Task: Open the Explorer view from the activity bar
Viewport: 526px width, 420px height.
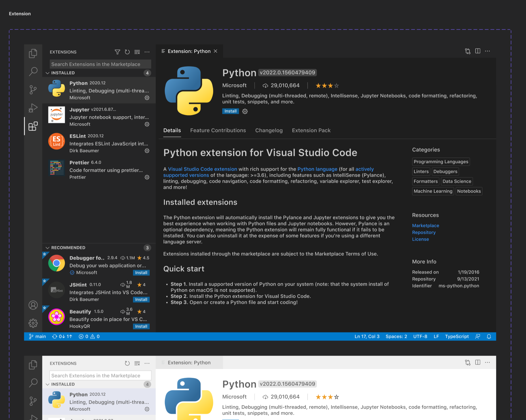Action: click(x=33, y=53)
